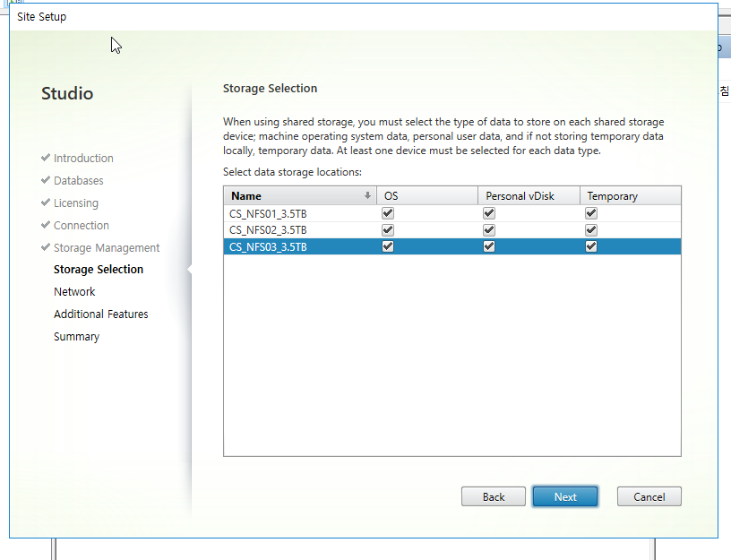This screenshot has width=731, height=560.
Task: Open the Databases step
Action: tap(78, 180)
